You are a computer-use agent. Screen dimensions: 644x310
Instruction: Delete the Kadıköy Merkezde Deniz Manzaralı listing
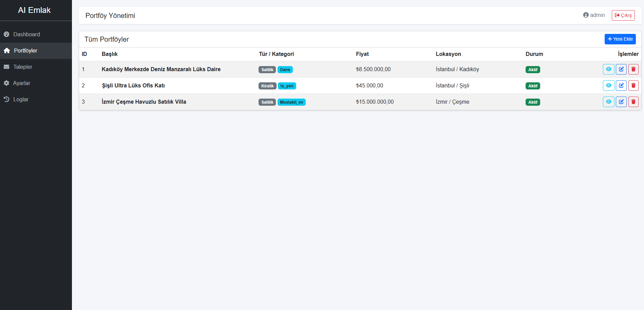[x=633, y=69]
